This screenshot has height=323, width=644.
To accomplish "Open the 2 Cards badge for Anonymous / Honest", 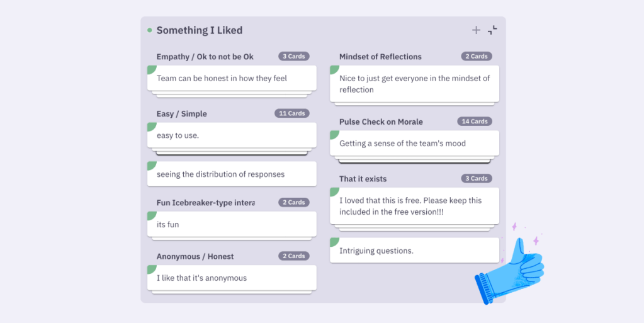I will click(293, 256).
